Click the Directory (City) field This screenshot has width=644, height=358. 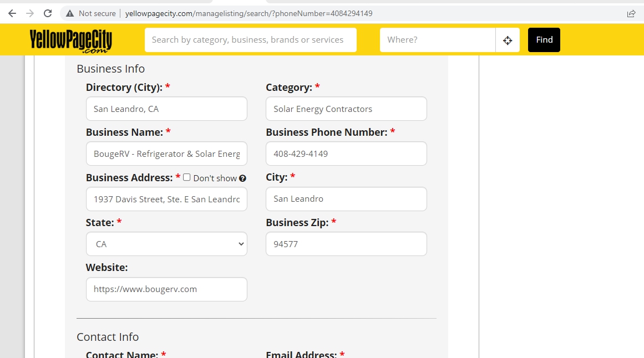166,109
